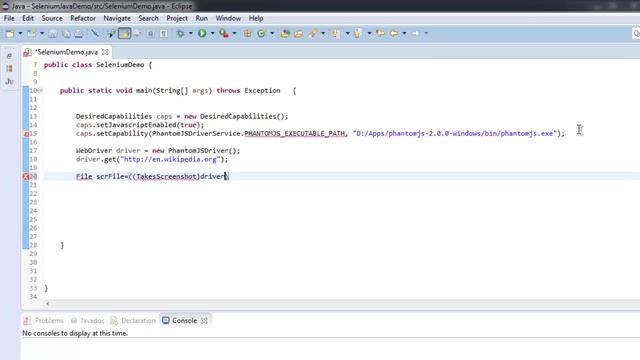
Task: Open the External Tools dropdown arrow
Action: [x=234, y=33]
